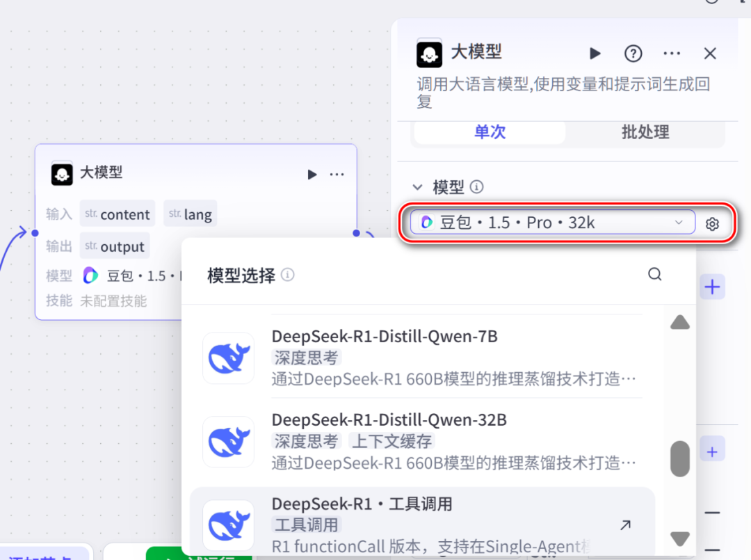Open the 豆包·1.5·Pro·32k model dropdown
Image resolution: width=751 pixels, height=560 pixels.
click(x=552, y=223)
